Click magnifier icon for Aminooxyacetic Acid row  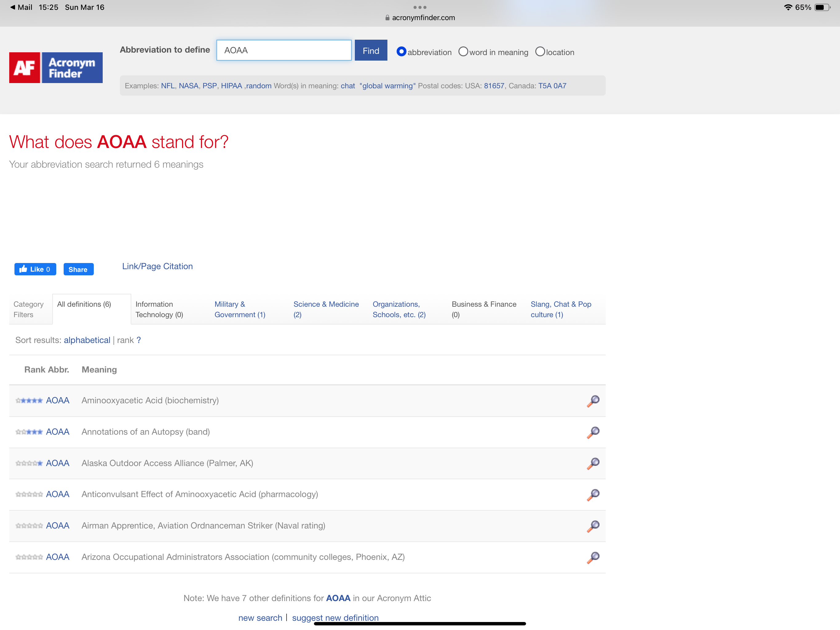(593, 401)
